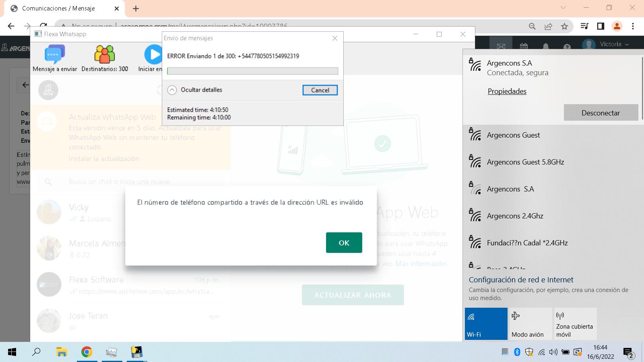Confirm the invalid phone number alert with OK
The width and height of the screenshot is (644, 362).
[344, 243]
